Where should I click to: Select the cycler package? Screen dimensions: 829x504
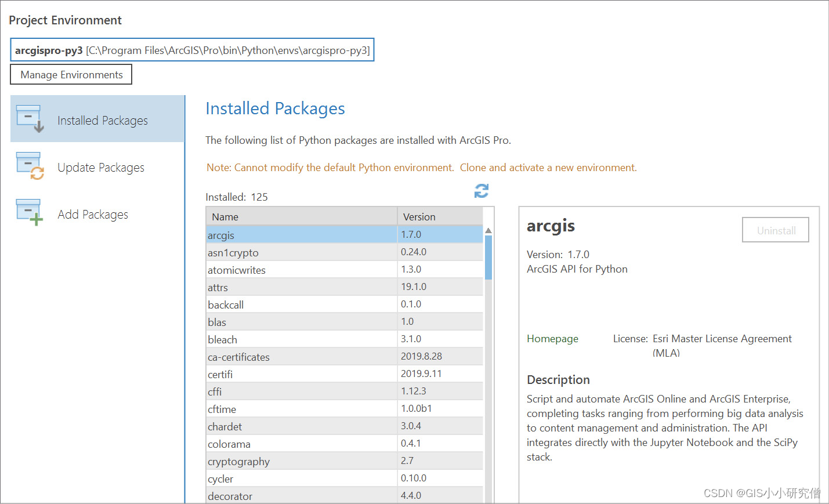(x=345, y=478)
